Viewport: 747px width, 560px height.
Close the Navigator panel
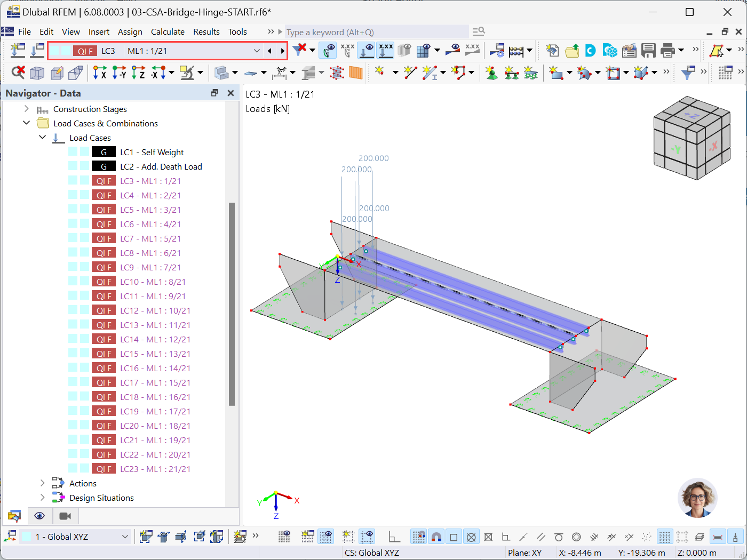point(231,93)
